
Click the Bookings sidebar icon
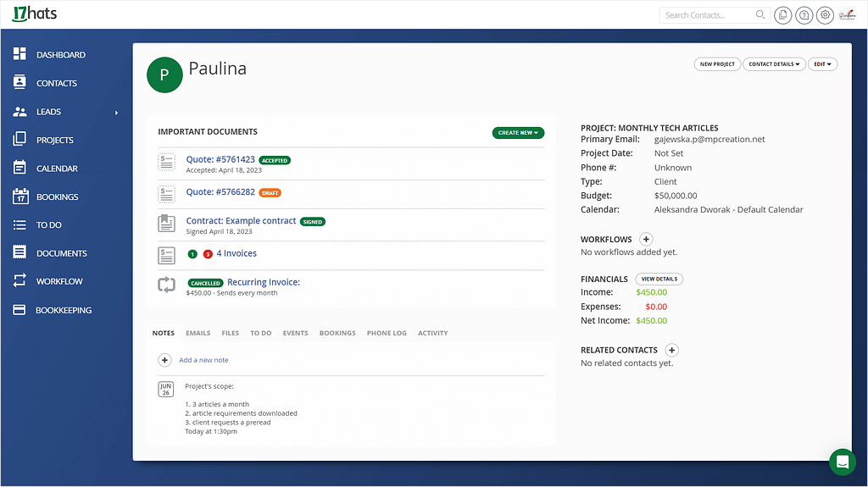point(20,196)
